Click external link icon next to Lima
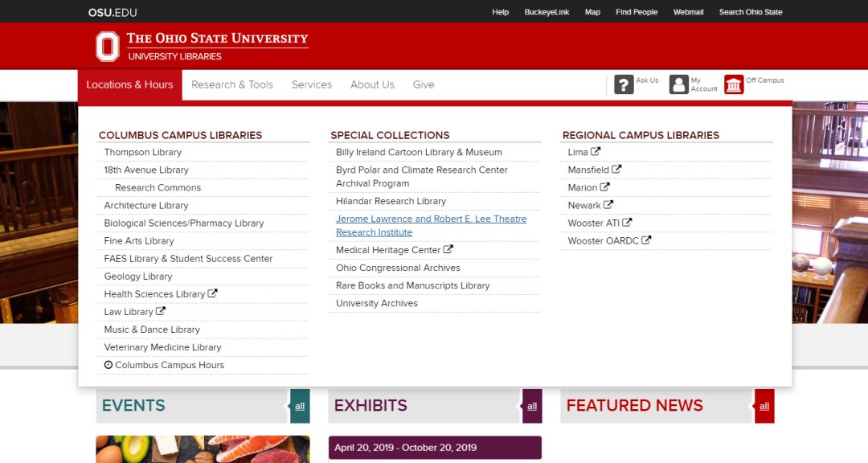Viewport: 868px width, 463px height. point(596,151)
